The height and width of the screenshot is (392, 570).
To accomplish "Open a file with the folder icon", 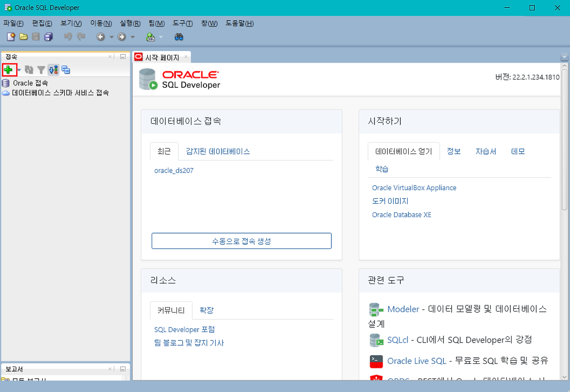I will (24, 37).
